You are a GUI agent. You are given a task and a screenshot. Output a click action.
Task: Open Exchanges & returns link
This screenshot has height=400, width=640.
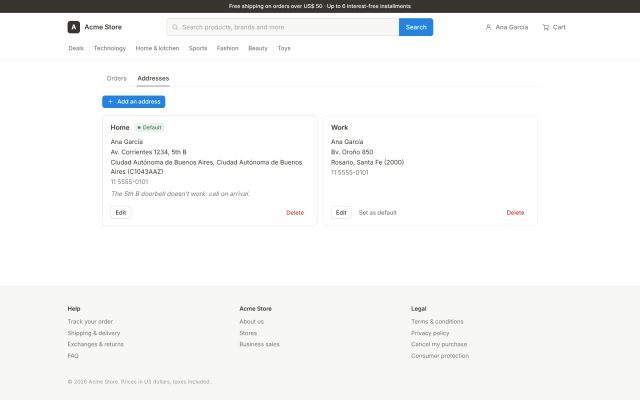click(96, 344)
